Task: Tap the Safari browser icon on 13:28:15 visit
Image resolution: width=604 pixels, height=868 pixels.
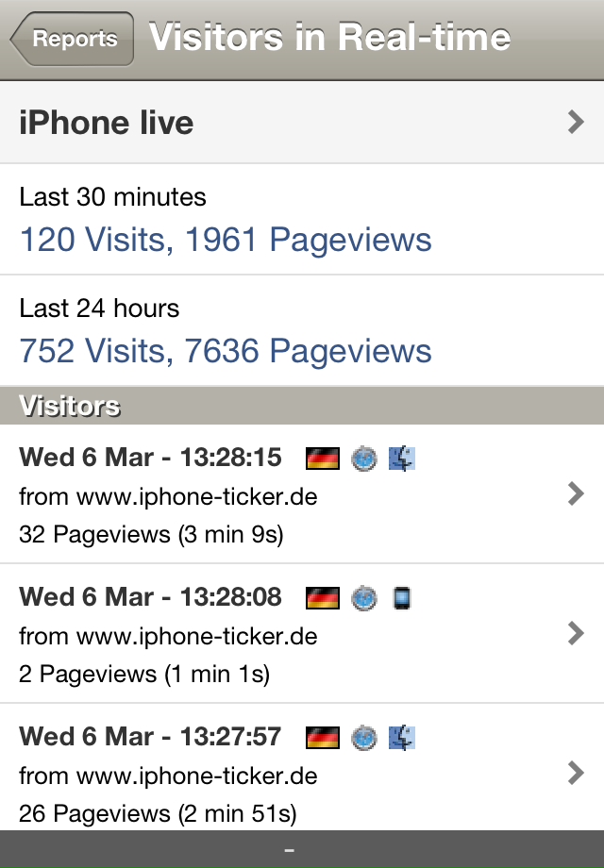Action: 364,459
